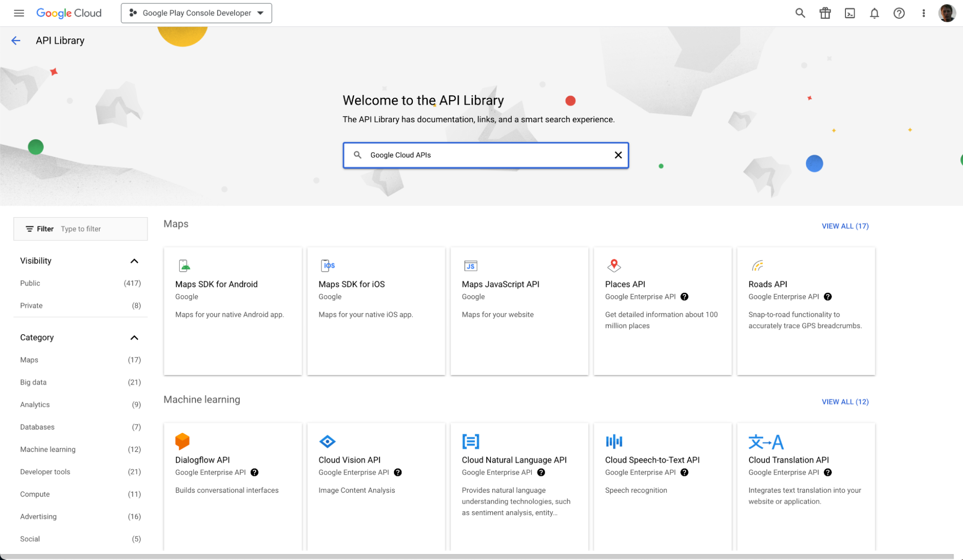
Task: Click Enterprise API help icon on Dialogflow API
Action: tap(254, 472)
